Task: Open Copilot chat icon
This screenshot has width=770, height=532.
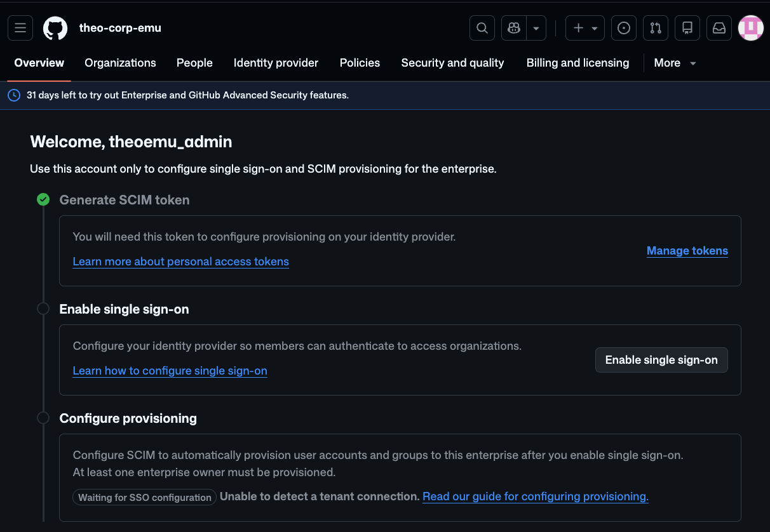Action: pyautogui.click(x=514, y=28)
